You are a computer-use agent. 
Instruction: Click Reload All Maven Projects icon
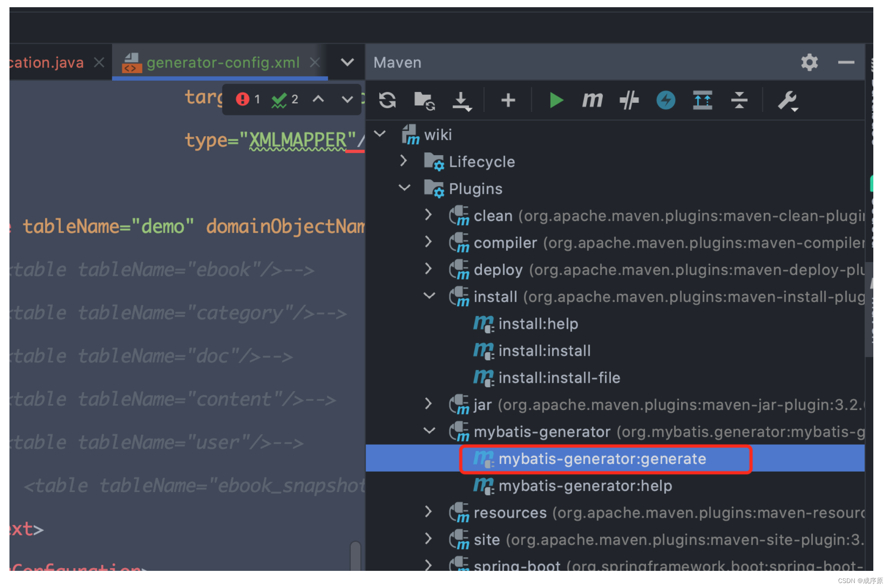pos(387,100)
